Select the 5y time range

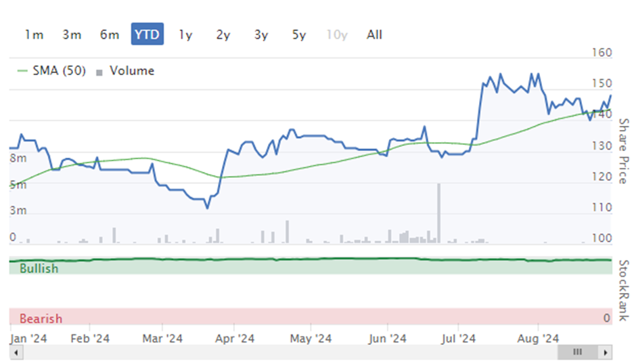click(299, 35)
